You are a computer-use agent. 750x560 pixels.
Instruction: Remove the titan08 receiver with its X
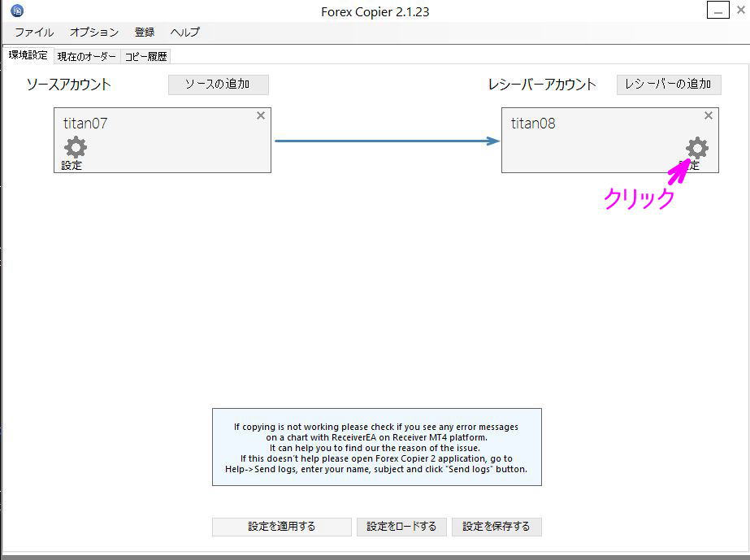[x=708, y=115]
